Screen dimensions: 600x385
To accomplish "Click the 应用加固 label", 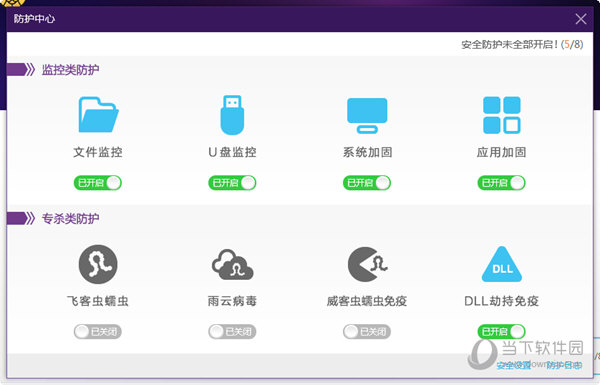I will tap(502, 152).
